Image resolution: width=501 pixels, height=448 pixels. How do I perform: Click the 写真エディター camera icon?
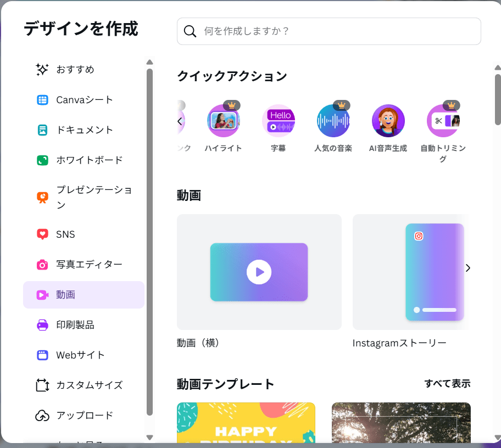tap(42, 265)
